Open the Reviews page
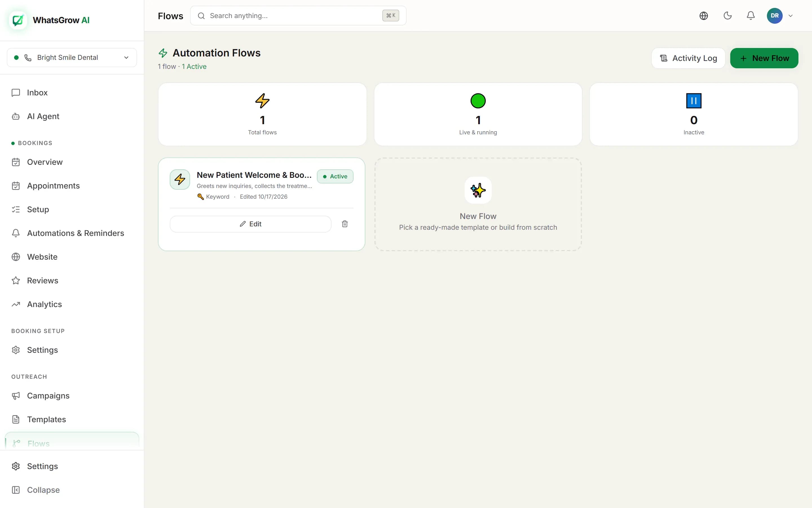This screenshot has height=508, width=812. (72, 281)
